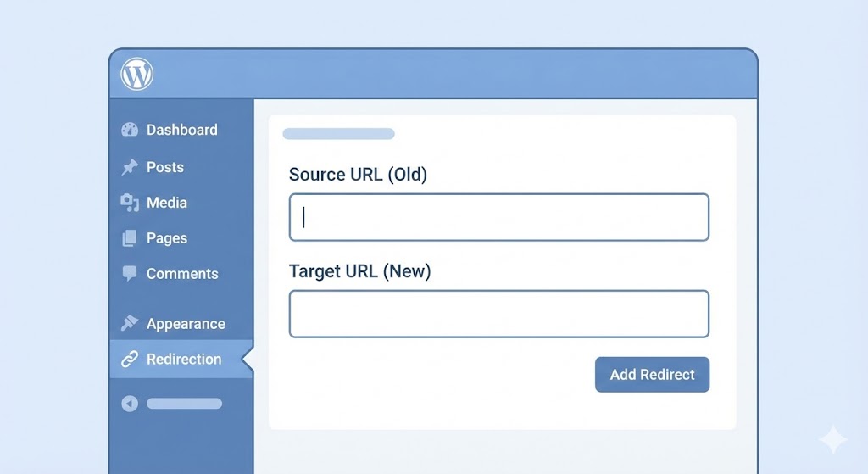
Task: Click the Appearance paintbrush icon
Action: coord(130,323)
